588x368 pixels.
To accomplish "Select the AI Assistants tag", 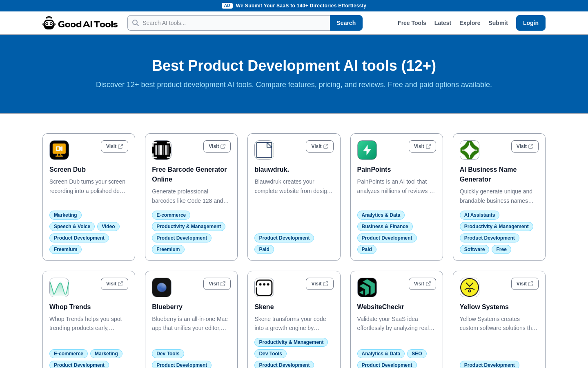I will coord(479,215).
